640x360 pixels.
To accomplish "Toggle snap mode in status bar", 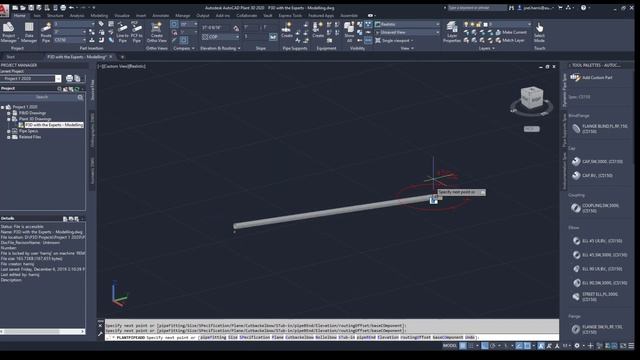I will 471,346.
